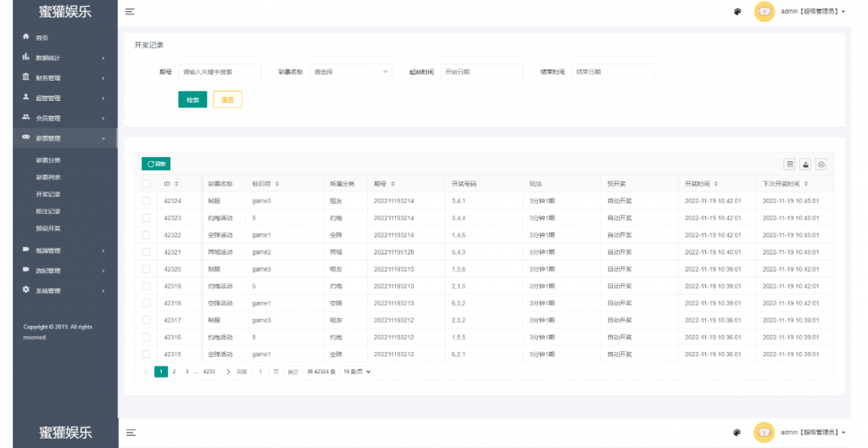Open 投注记录 in the sidebar submenu
Image resolution: width=868 pixels, height=448 pixels.
pos(48,211)
